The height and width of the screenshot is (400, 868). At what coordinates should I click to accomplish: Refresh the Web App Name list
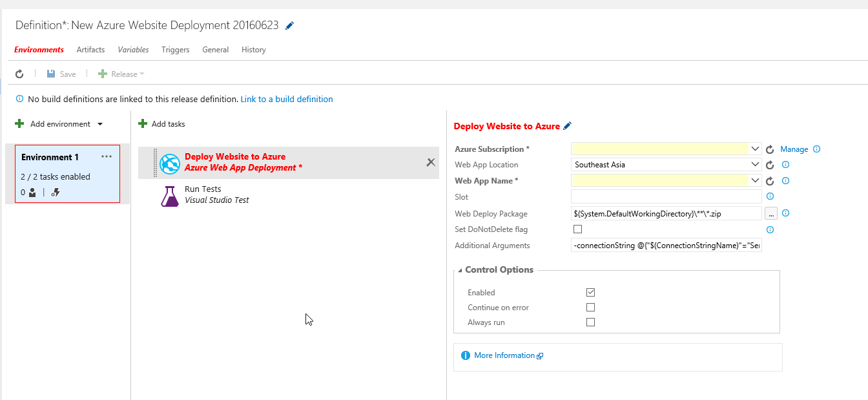tap(770, 182)
